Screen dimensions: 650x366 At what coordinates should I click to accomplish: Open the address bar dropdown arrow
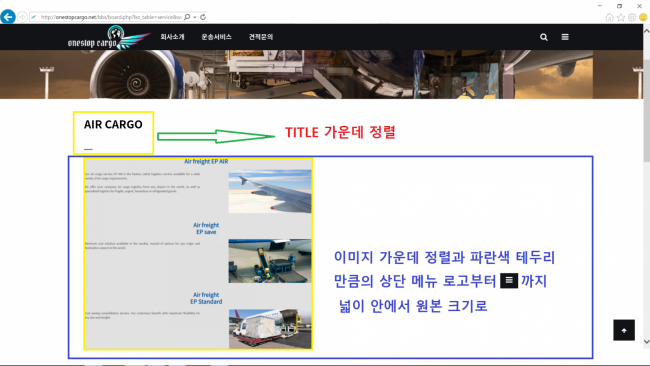pyautogui.click(x=195, y=17)
